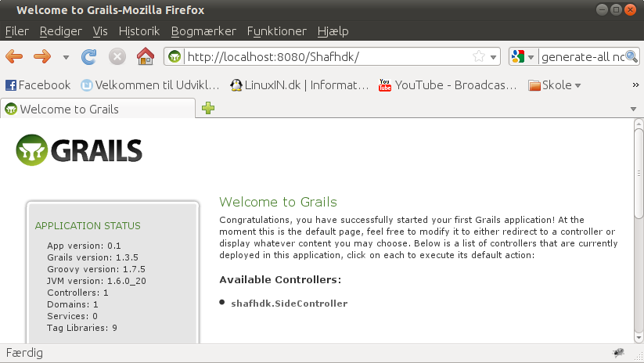Click the 'App version: 0.1' line
644x363 pixels.
84,246
